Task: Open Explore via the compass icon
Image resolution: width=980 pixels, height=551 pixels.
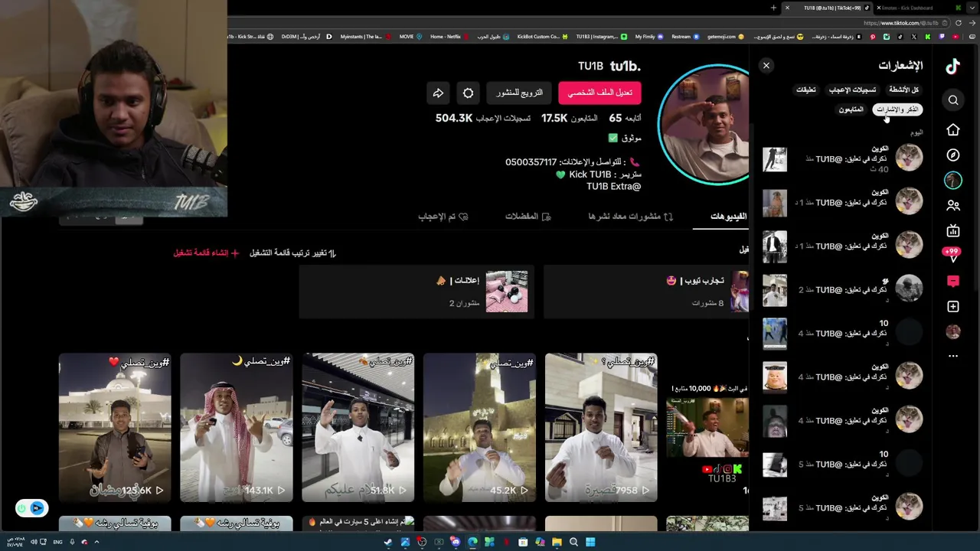Action: tap(953, 155)
